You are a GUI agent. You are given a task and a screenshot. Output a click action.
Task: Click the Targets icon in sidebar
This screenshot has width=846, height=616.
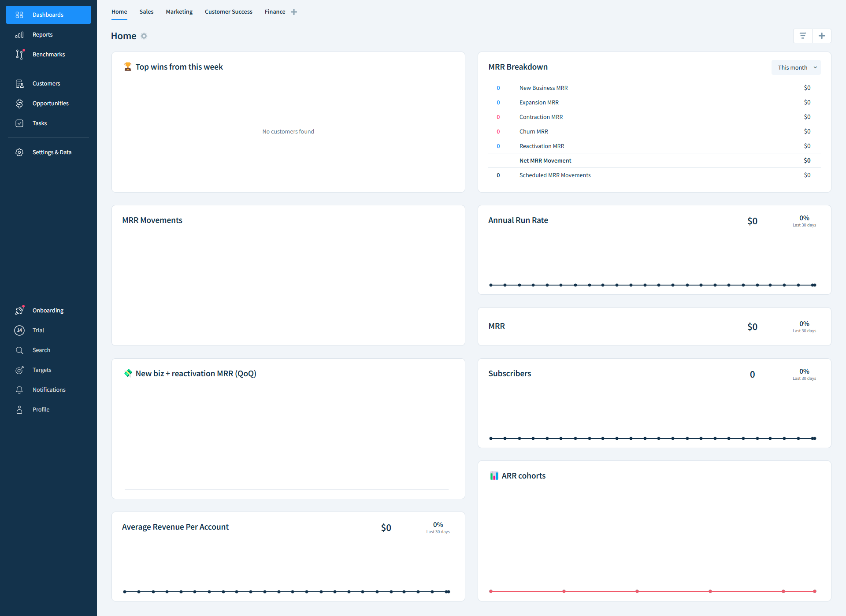coord(19,370)
